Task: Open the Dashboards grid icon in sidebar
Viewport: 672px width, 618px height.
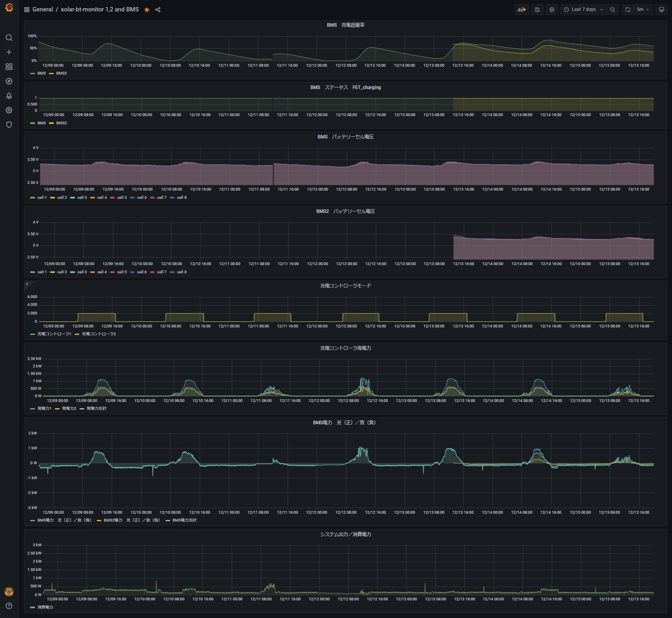Action: 9,67
